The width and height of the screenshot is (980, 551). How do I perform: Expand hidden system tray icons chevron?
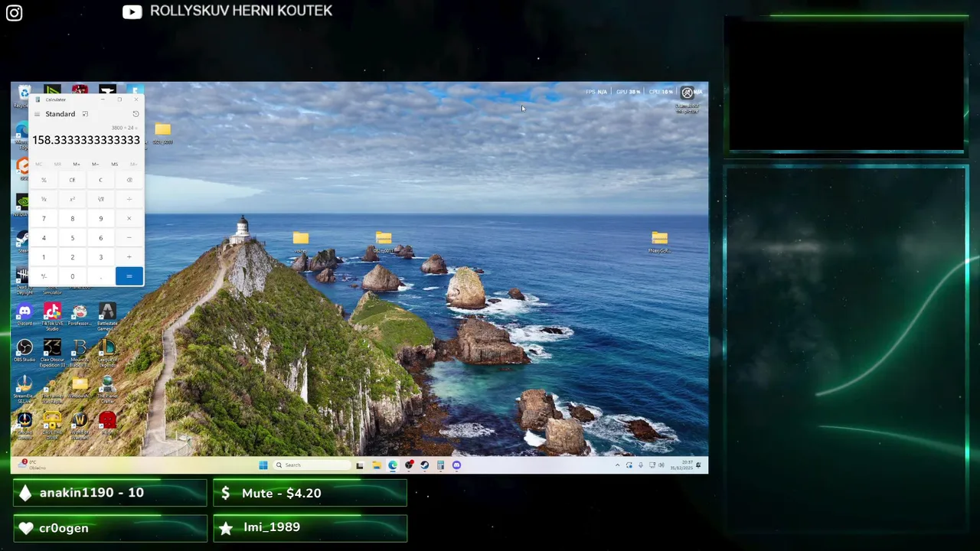point(617,465)
